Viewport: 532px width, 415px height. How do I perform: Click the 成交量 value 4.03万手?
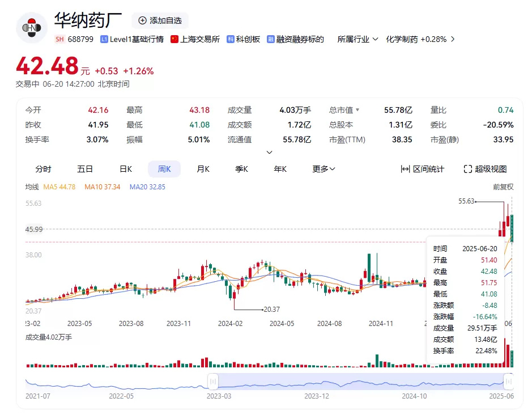point(295,110)
